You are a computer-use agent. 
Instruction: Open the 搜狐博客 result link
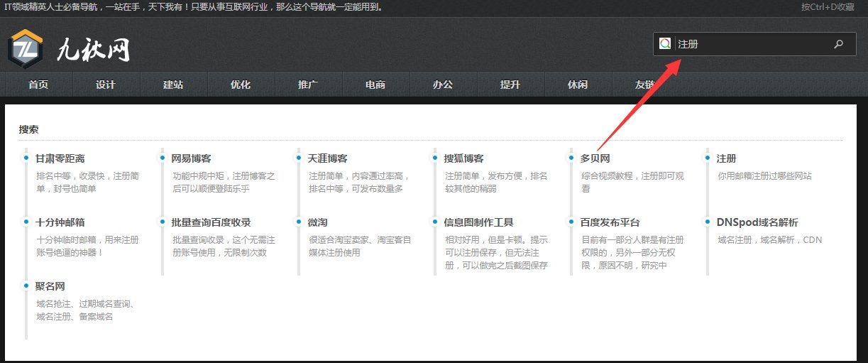[x=464, y=158]
